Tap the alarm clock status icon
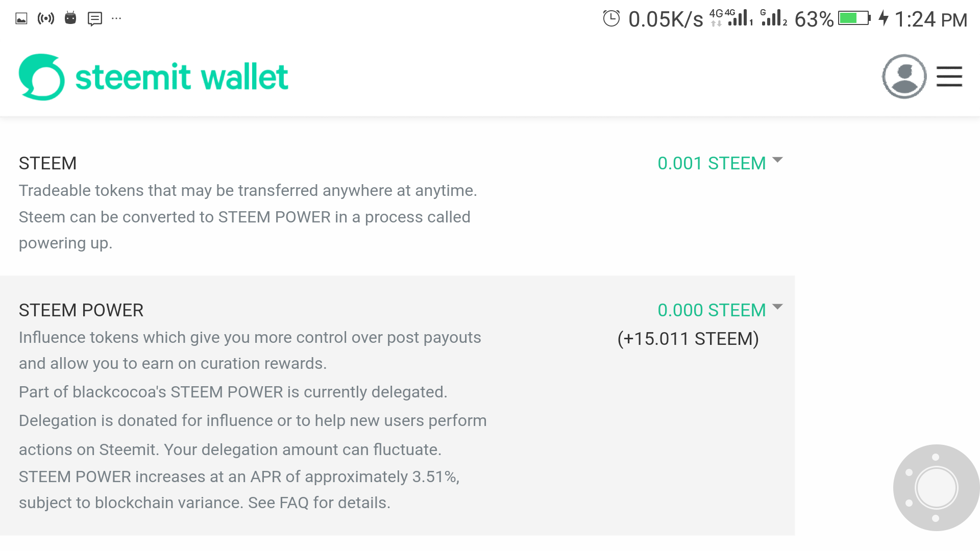 point(611,18)
